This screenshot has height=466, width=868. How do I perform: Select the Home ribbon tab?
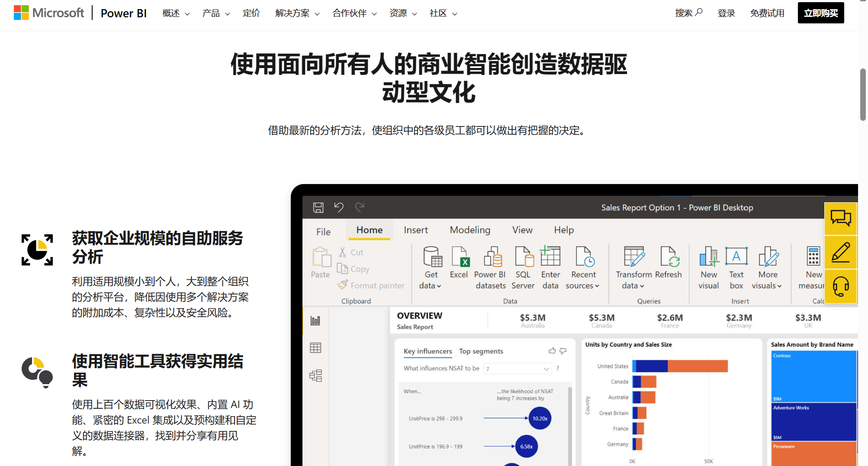[x=370, y=230]
